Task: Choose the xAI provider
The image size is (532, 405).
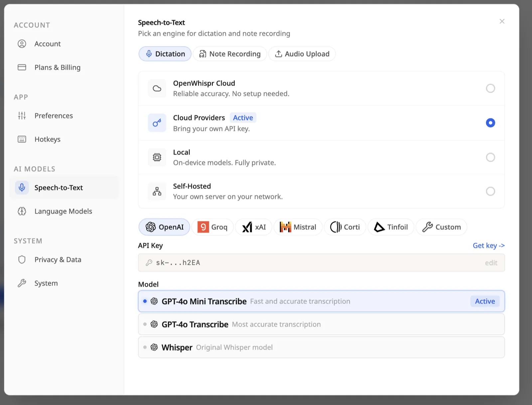Action: pyautogui.click(x=254, y=227)
